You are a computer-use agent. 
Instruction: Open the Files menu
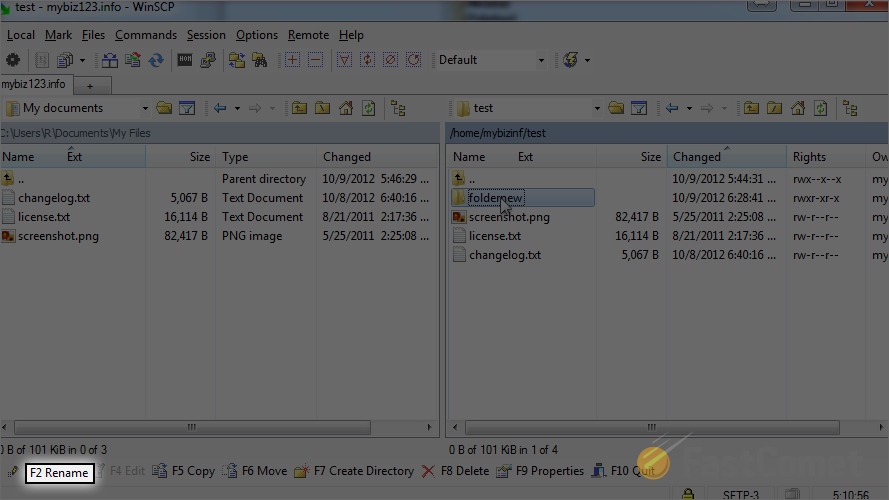93,35
